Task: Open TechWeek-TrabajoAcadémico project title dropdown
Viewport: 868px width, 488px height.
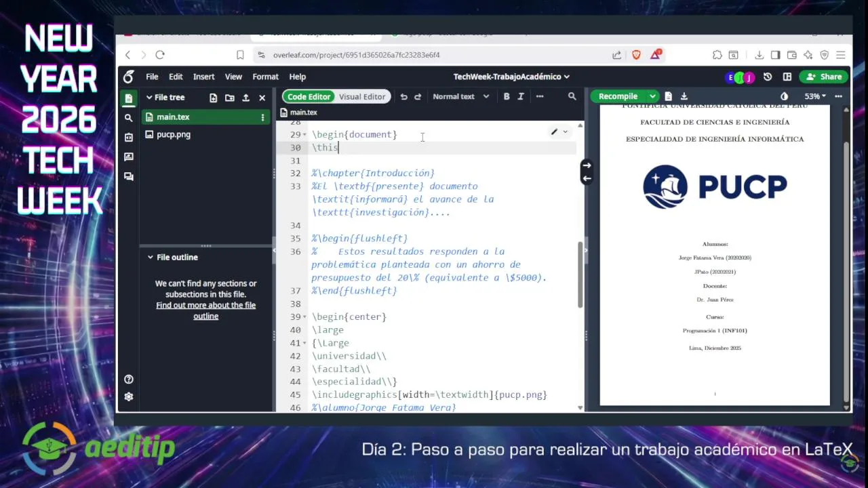Action: coord(511,77)
